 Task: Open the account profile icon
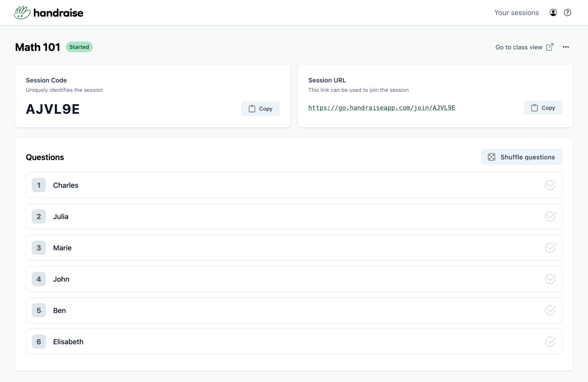tap(553, 12)
